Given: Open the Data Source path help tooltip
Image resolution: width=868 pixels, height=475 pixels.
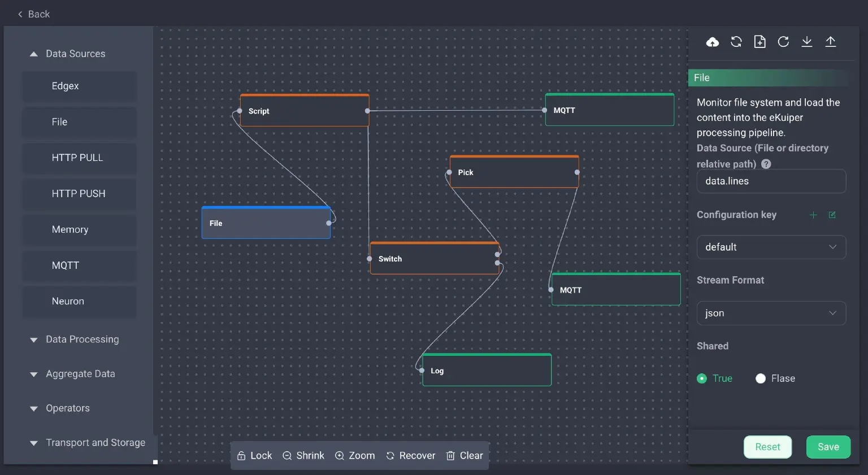Looking at the screenshot, I should pyautogui.click(x=766, y=164).
